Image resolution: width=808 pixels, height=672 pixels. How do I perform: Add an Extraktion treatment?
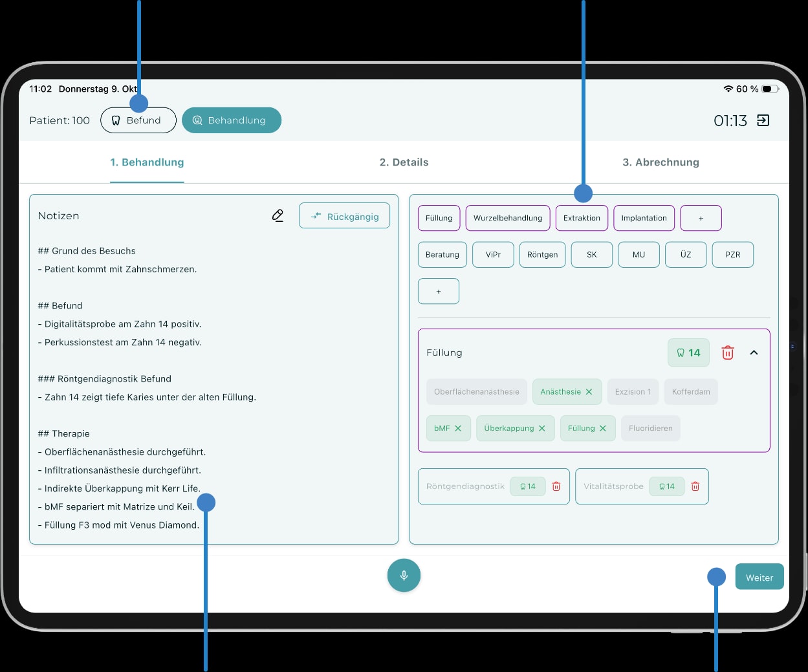coord(582,218)
